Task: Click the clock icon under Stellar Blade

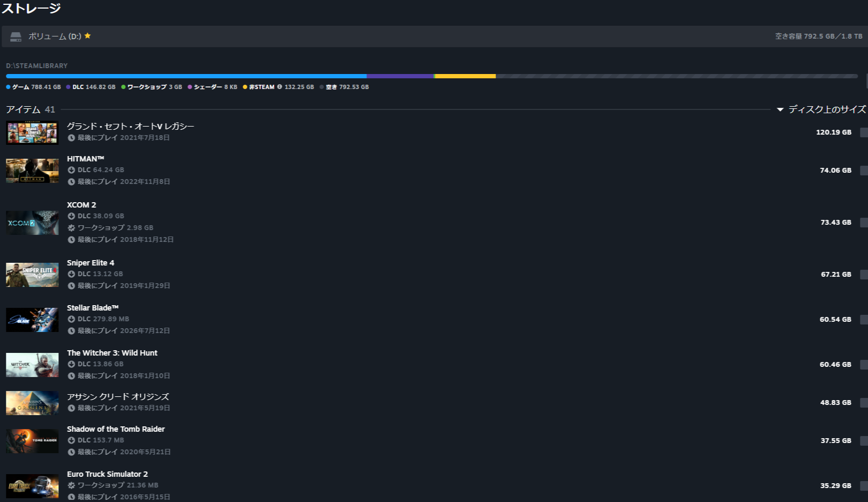Action: (71, 331)
